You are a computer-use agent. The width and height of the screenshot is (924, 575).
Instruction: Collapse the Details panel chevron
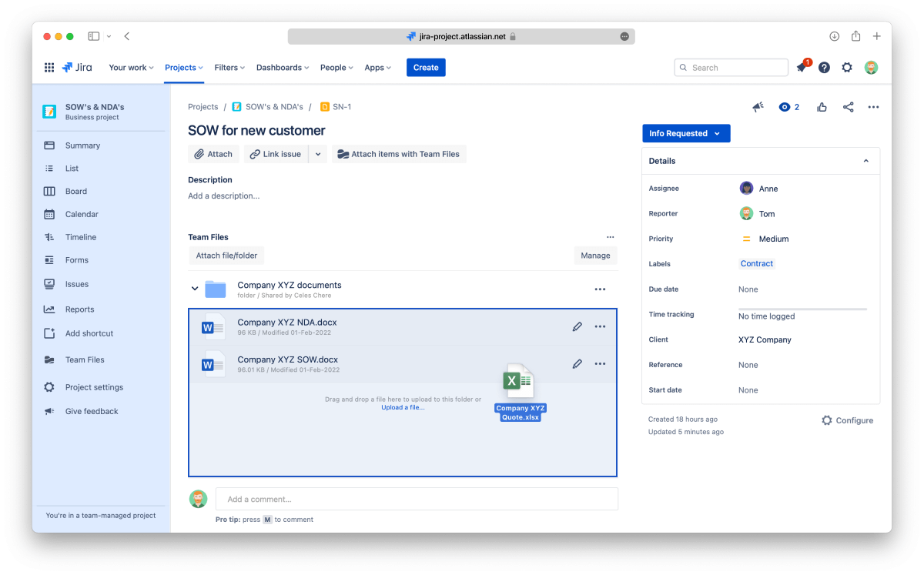click(x=866, y=161)
